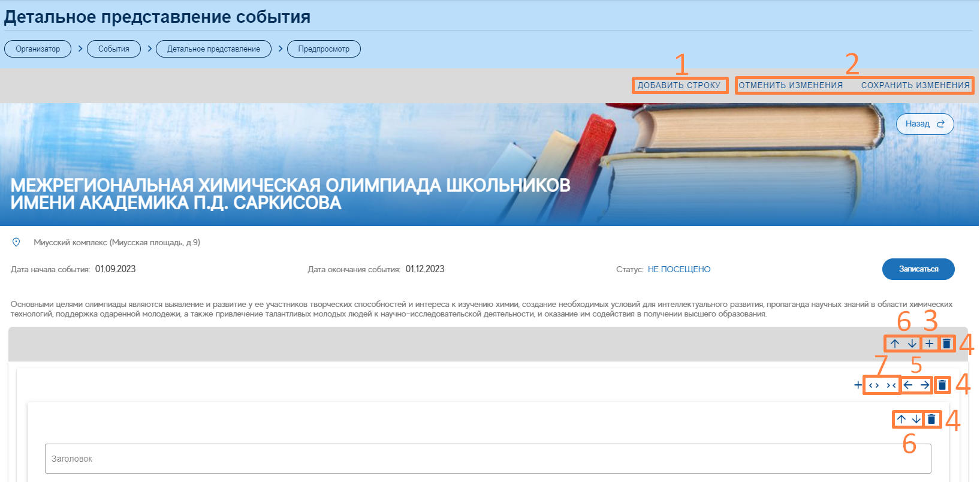980x482 pixels.
Task: Click the trash icon above the Заголовок field
Action: (x=931, y=419)
